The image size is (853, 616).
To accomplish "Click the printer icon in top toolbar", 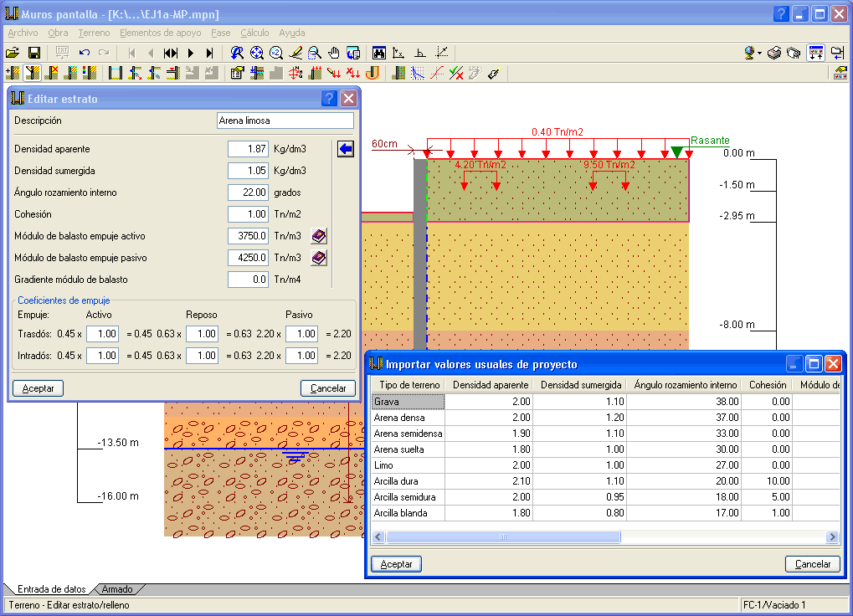I will [774, 53].
